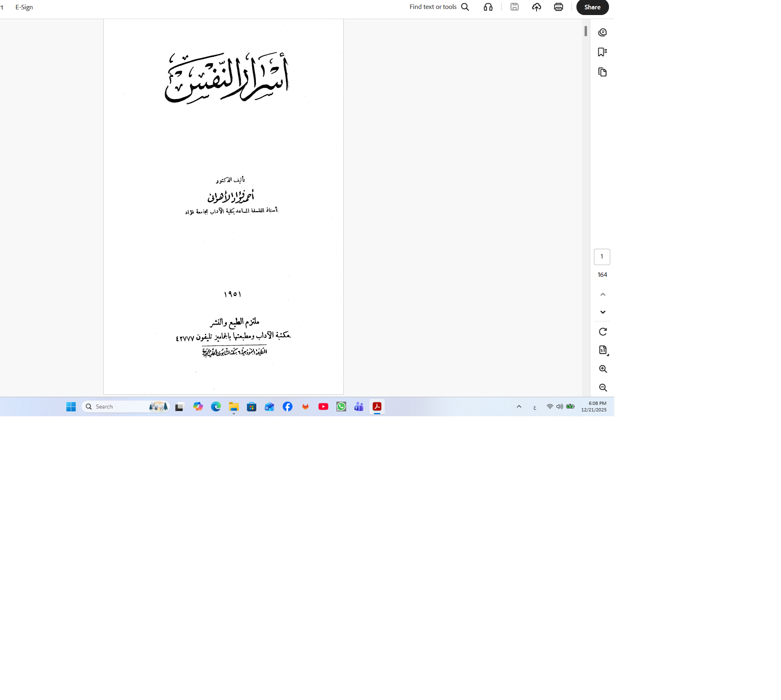Open Wi-Fi network settings in tray
The image size is (781, 700).
tap(550, 407)
